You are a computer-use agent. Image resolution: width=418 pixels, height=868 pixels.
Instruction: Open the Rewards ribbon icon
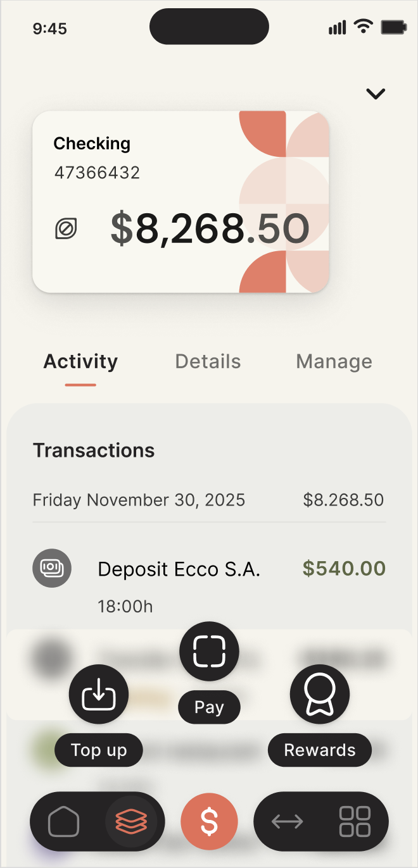[320, 695]
